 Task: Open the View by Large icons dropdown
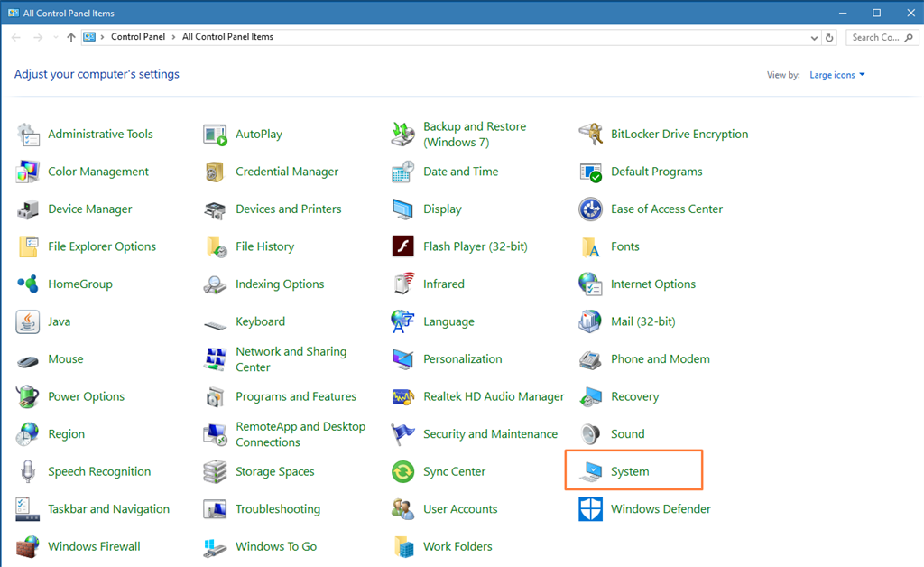click(836, 75)
